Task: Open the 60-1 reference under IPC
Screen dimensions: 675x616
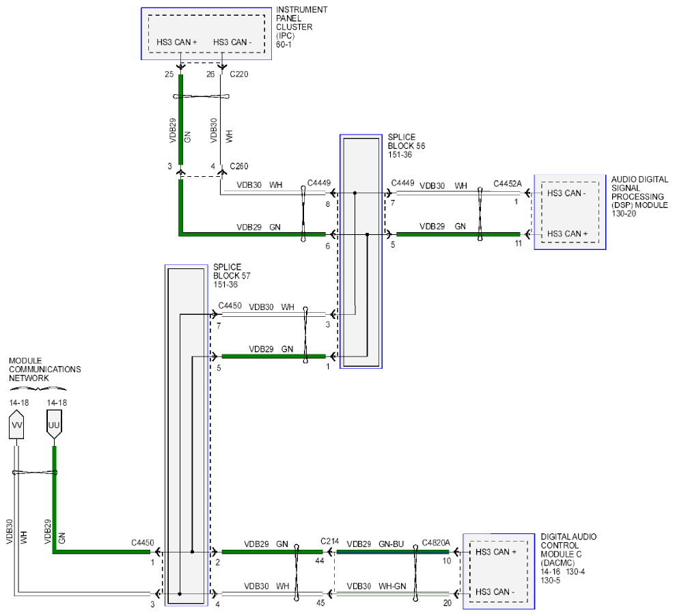Action: pos(284,45)
